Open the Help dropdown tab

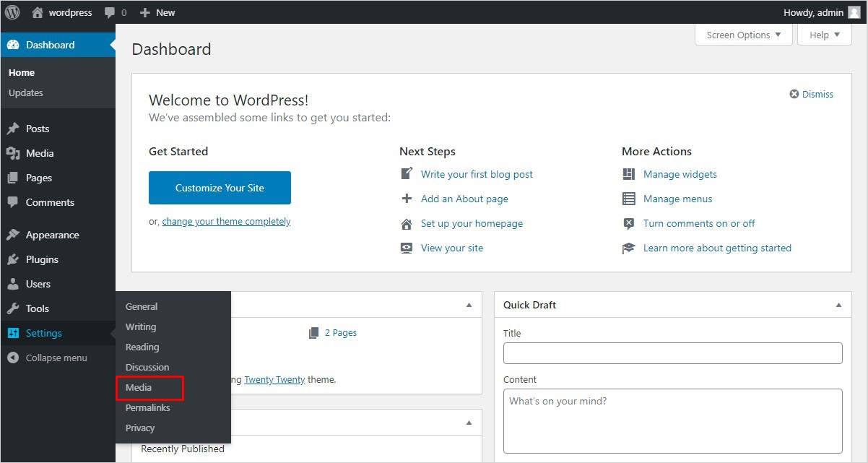tap(824, 35)
